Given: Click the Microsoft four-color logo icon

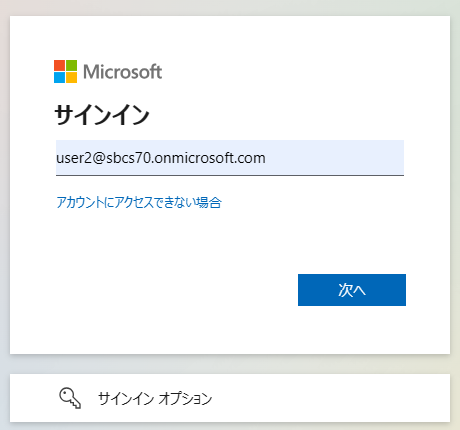Looking at the screenshot, I should coord(65,71).
